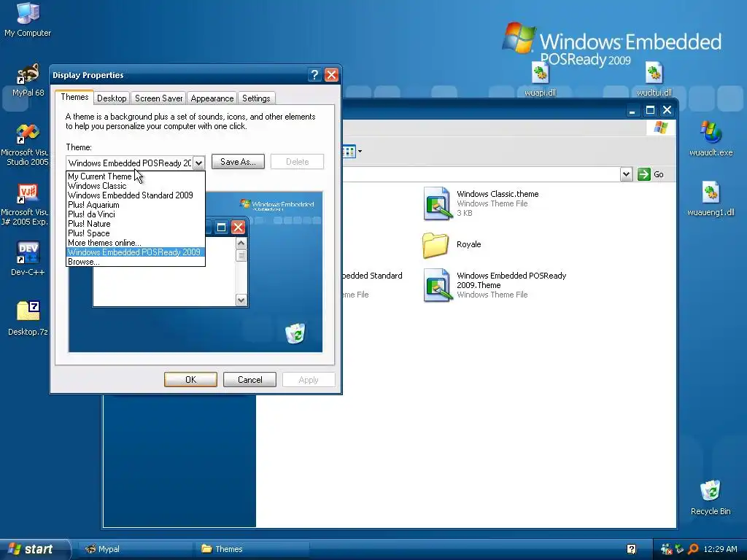
Task: Click the Start button
Action: pos(34,549)
